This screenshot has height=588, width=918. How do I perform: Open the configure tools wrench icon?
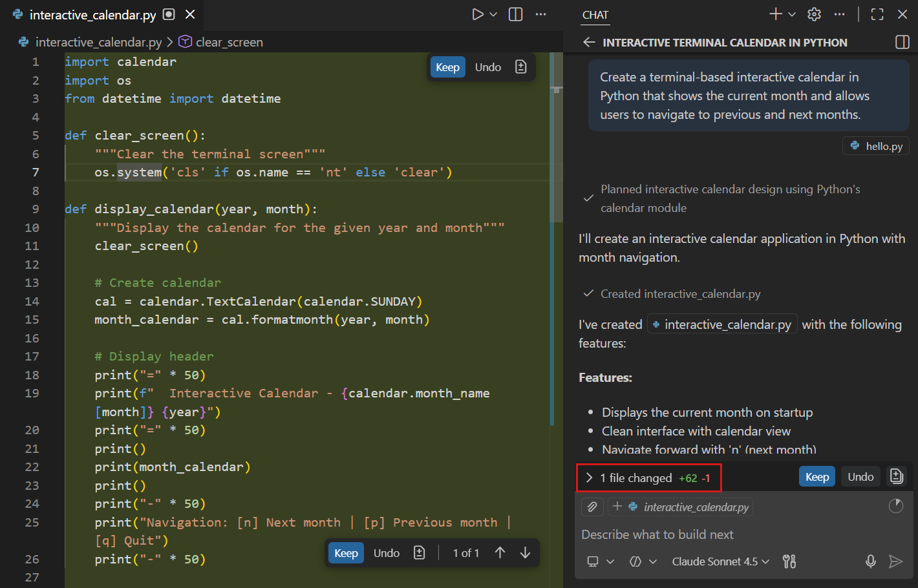[789, 562]
